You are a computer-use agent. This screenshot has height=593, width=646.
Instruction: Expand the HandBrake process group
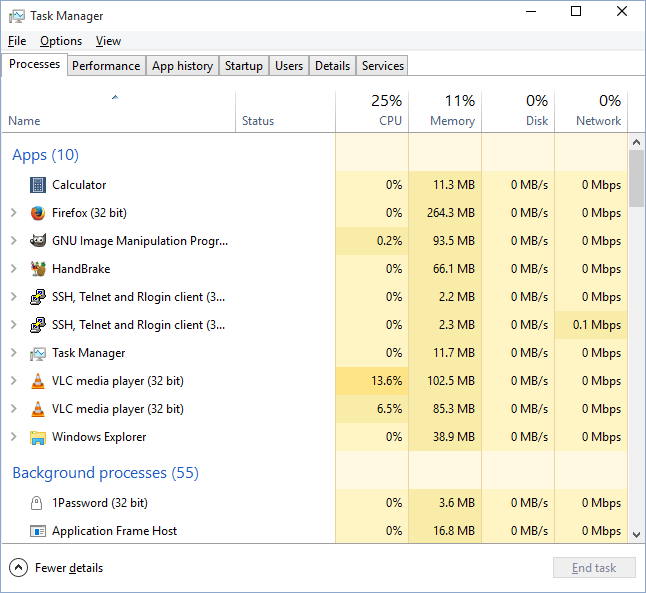tap(14, 269)
